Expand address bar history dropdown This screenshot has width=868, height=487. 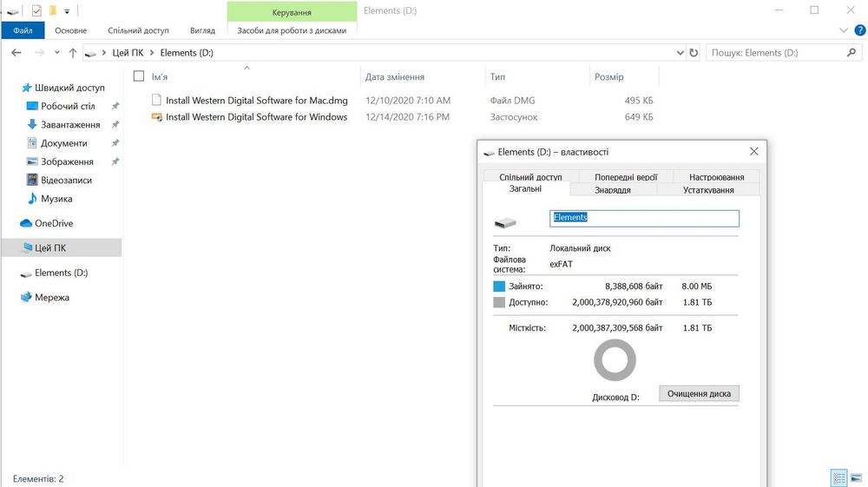[681, 53]
